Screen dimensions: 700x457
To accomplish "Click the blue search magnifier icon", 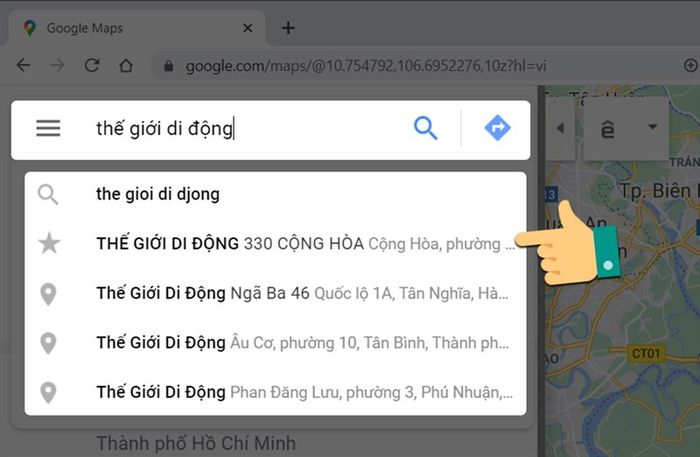I will [425, 128].
